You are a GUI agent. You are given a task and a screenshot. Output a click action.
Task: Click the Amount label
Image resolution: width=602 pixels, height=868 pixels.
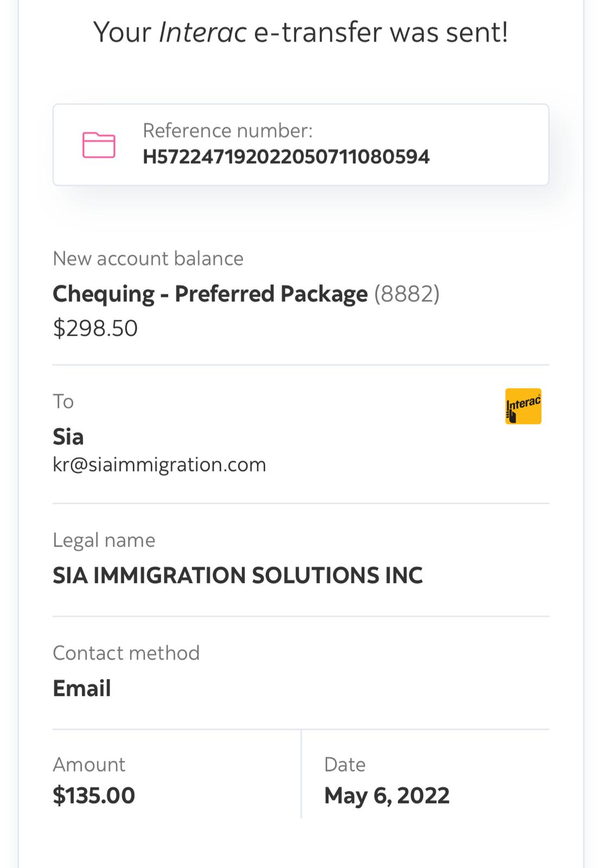[89, 764]
